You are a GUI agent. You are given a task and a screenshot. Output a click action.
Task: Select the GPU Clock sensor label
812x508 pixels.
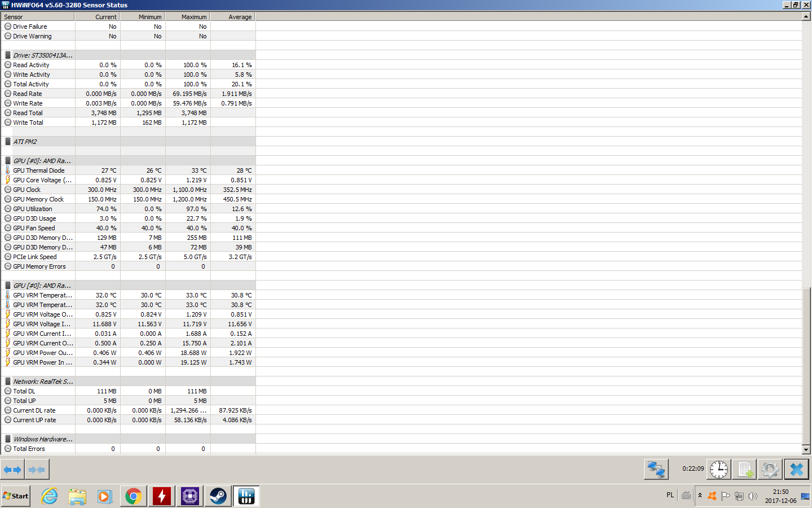tap(27, 190)
